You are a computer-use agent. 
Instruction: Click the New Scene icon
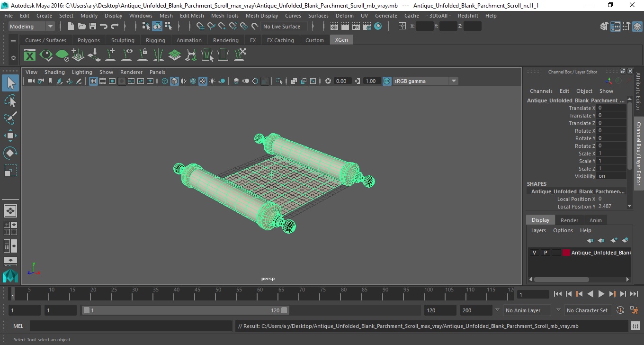[71, 27]
